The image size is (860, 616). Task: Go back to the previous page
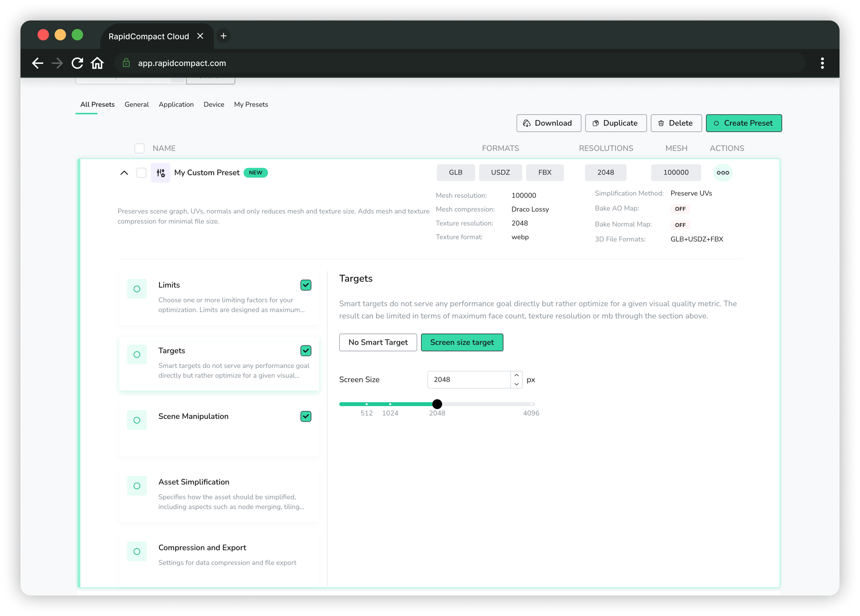click(x=37, y=63)
